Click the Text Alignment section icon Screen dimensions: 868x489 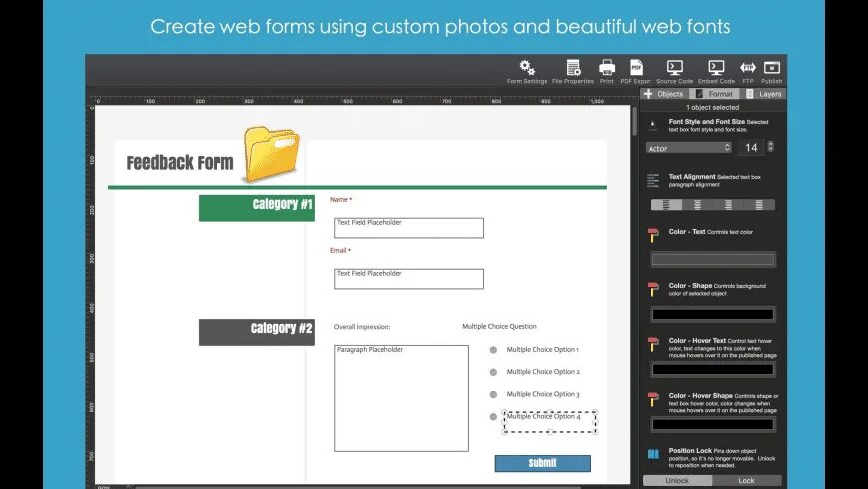(653, 180)
